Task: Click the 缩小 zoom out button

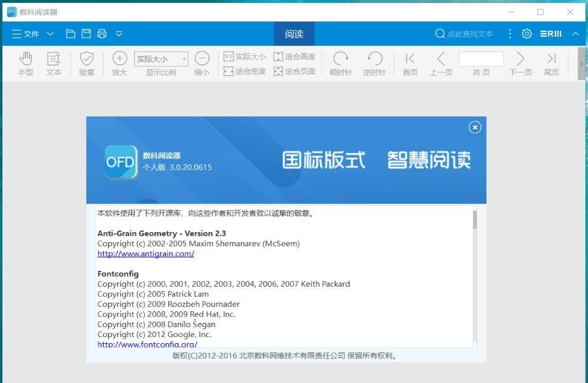Action: 202,64
